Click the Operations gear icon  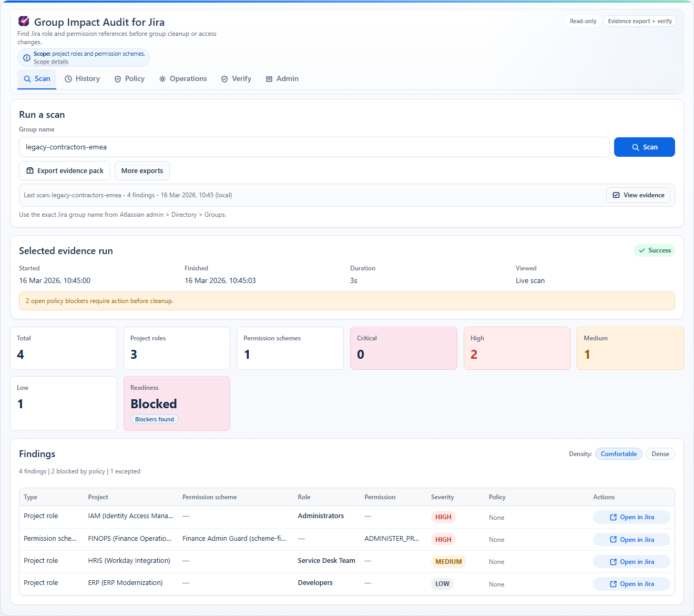[162, 78]
